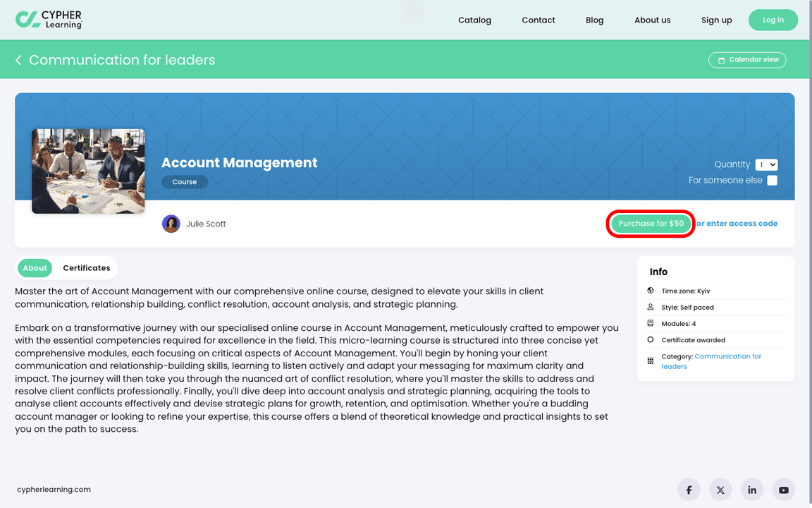Image resolution: width=812 pixels, height=508 pixels.
Task: Open Facebook page icon in footer
Action: pos(689,490)
